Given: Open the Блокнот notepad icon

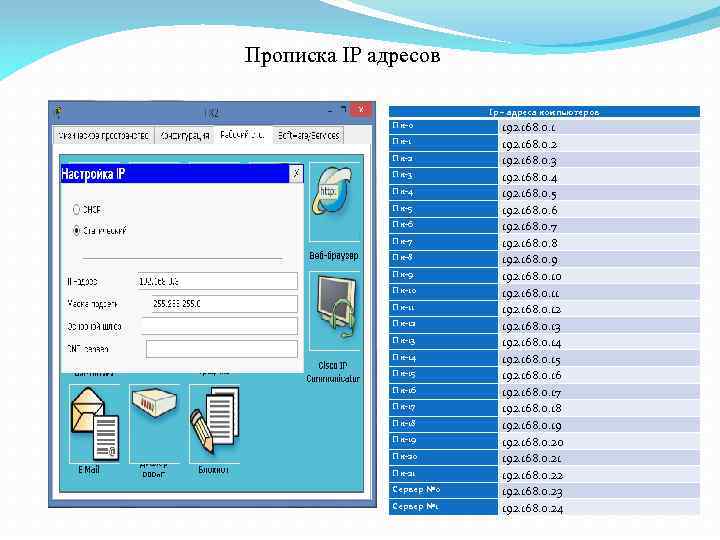Looking at the screenshot, I should coord(214,423).
